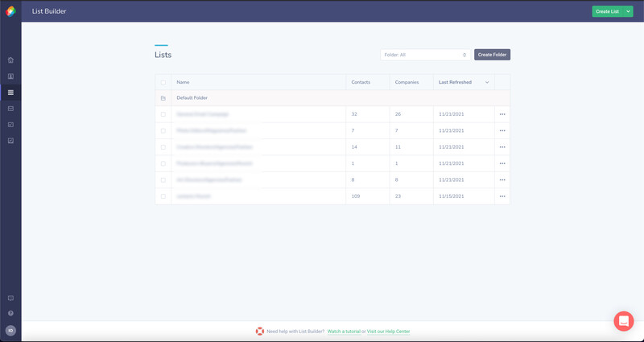This screenshot has width=644, height=342.
Task: Open the Visit our Help Center link
Action: tap(388, 332)
